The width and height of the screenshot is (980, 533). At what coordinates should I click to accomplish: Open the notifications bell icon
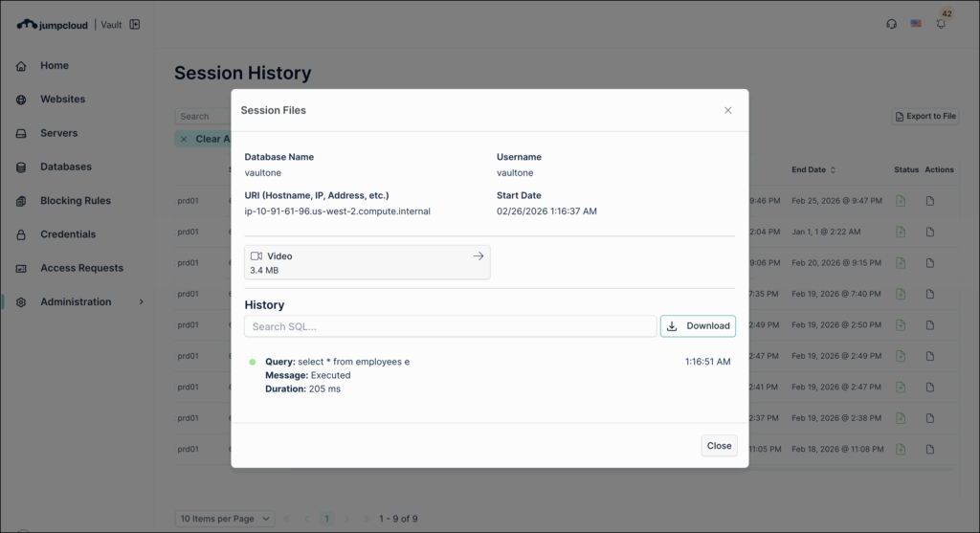tap(941, 24)
